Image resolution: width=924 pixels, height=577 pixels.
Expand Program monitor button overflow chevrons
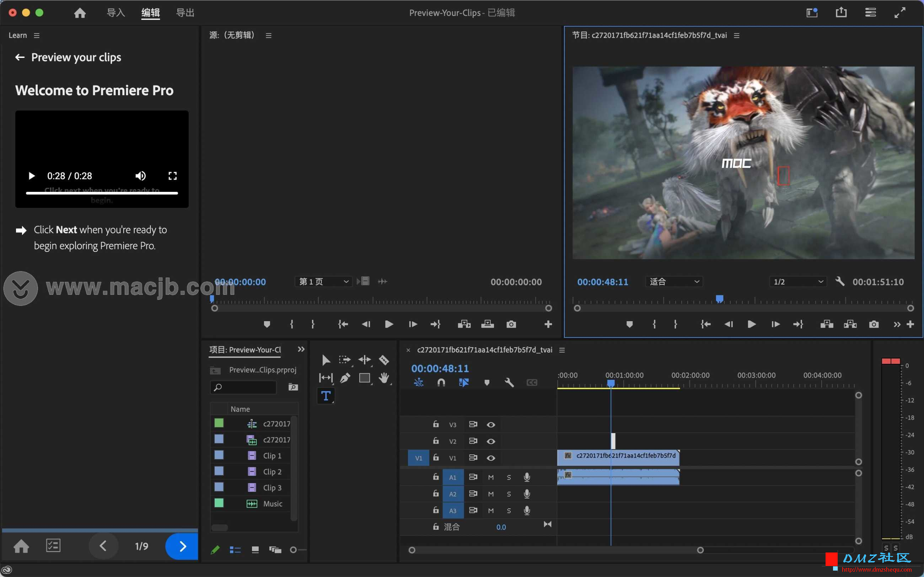click(897, 324)
